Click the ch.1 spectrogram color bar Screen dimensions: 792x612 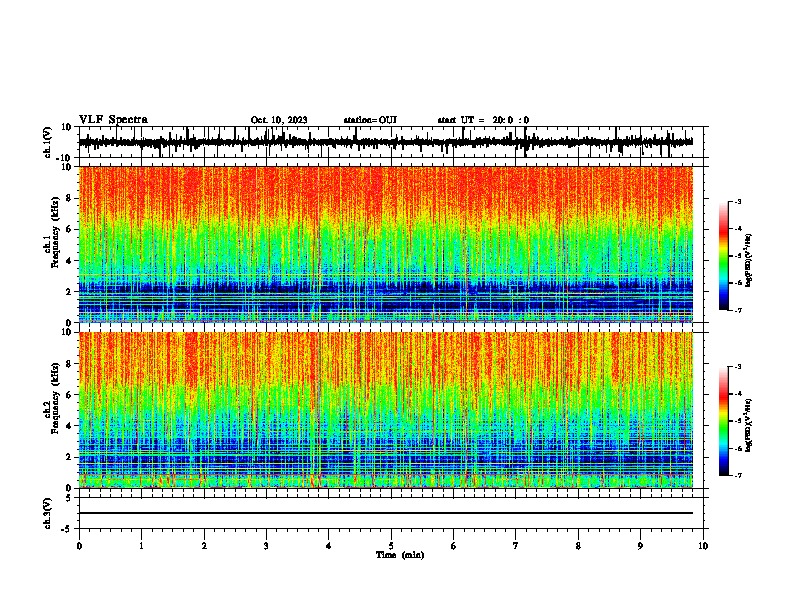pyautogui.click(x=724, y=256)
